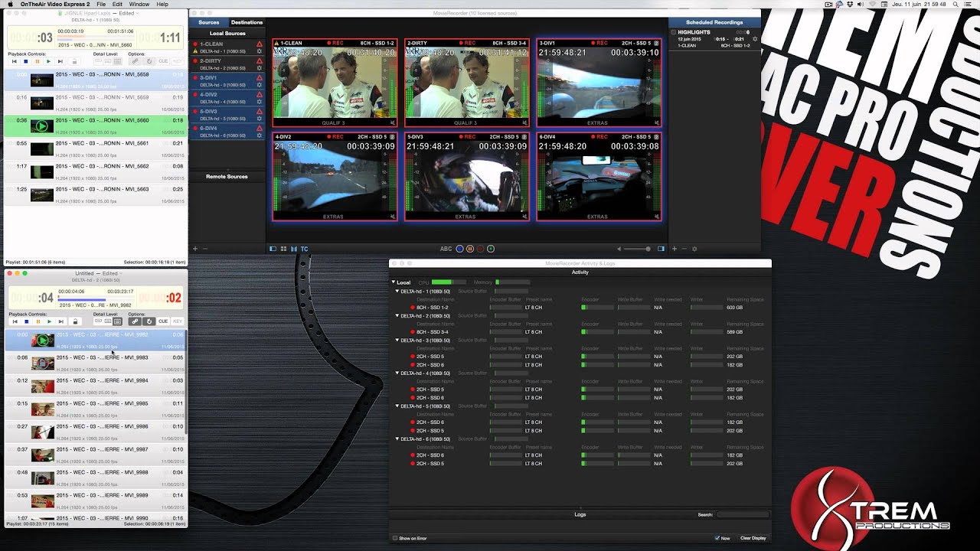Collapse the DELTA-hd - 5 (1080i 50) group

point(397,406)
